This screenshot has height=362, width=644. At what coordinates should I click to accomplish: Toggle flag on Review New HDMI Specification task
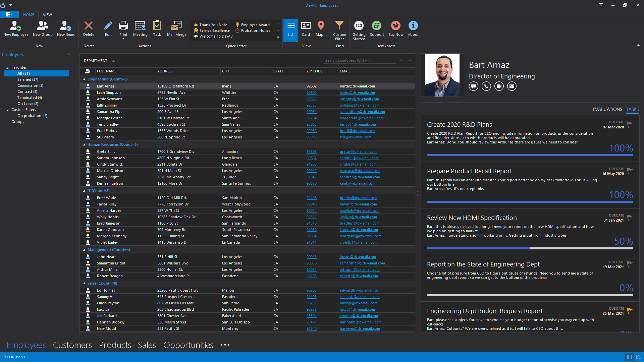pyautogui.click(x=630, y=218)
